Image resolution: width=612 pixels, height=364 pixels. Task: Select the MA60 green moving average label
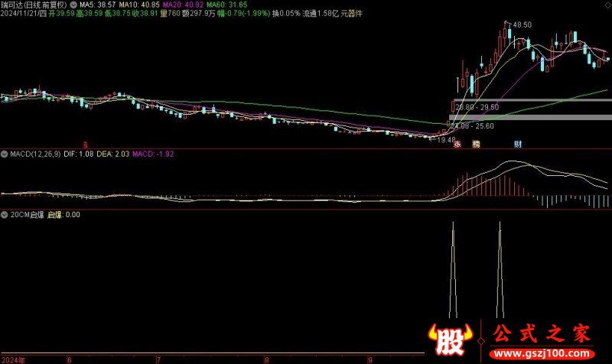tap(226, 5)
